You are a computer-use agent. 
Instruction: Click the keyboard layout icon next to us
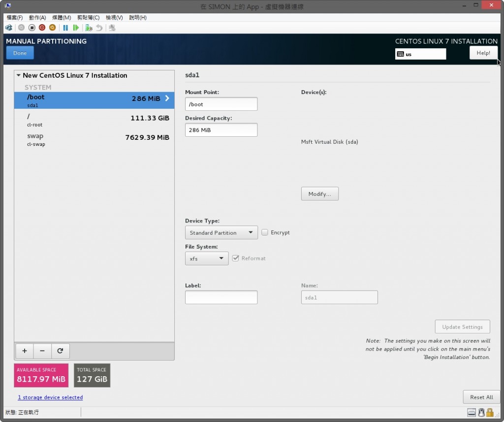click(x=400, y=54)
